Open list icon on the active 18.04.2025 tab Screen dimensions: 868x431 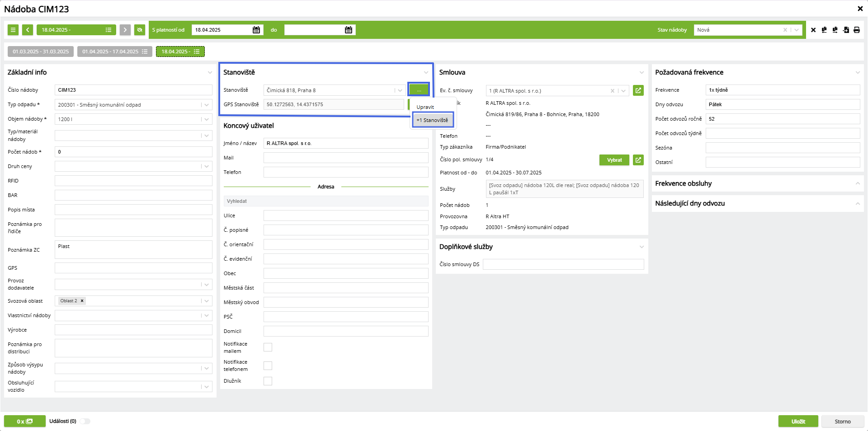[x=197, y=52]
